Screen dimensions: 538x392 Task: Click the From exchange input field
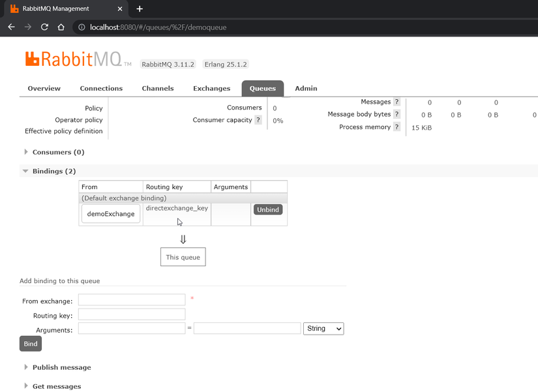[x=131, y=299]
